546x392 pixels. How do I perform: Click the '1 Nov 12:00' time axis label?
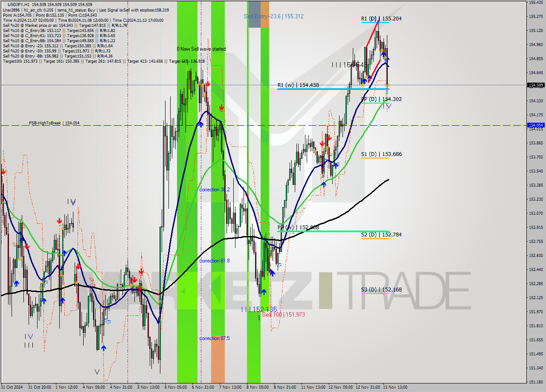66,387
